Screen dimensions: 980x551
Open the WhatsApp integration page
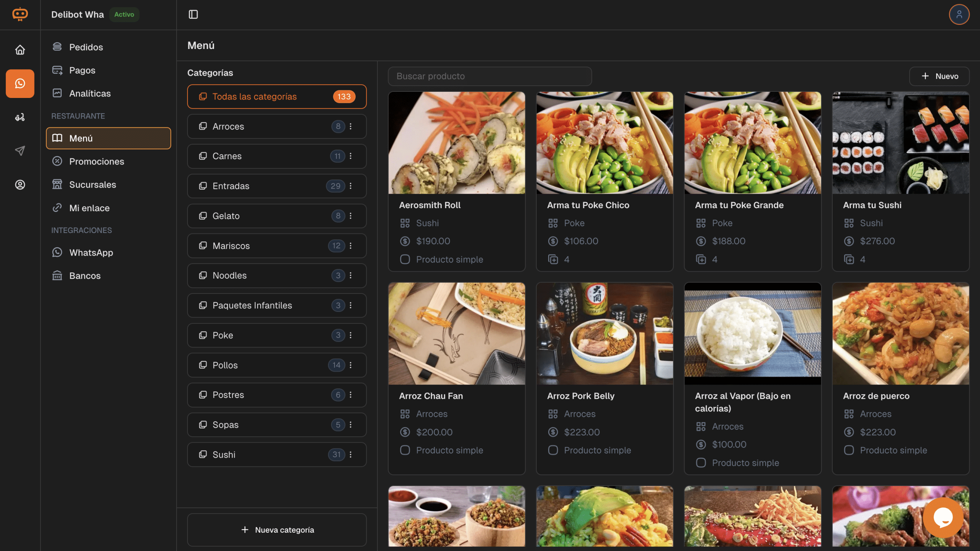pyautogui.click(x=91, y=253)
